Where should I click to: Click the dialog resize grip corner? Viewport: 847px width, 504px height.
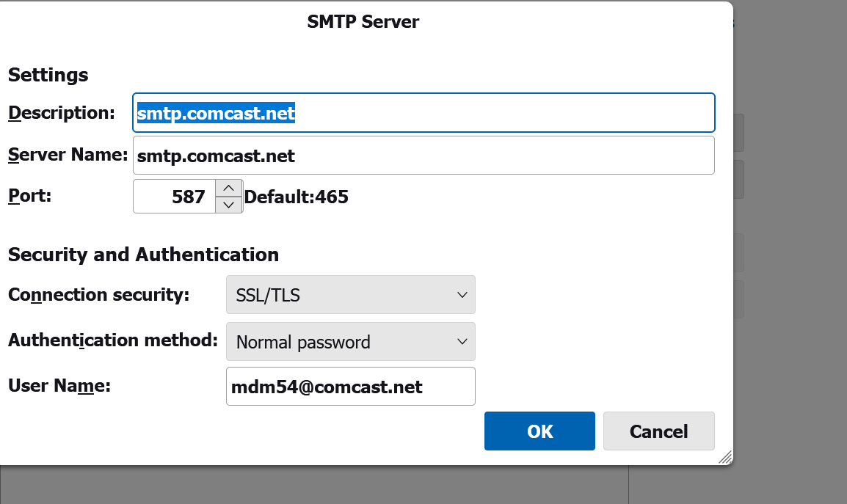[725, 458]
